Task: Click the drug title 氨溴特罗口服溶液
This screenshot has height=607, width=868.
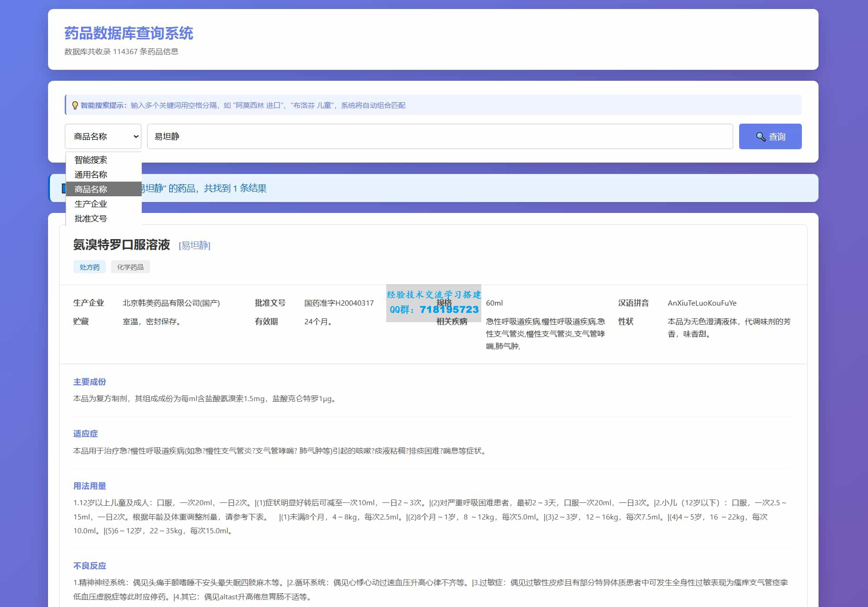Action: click(x=121, y=245)
